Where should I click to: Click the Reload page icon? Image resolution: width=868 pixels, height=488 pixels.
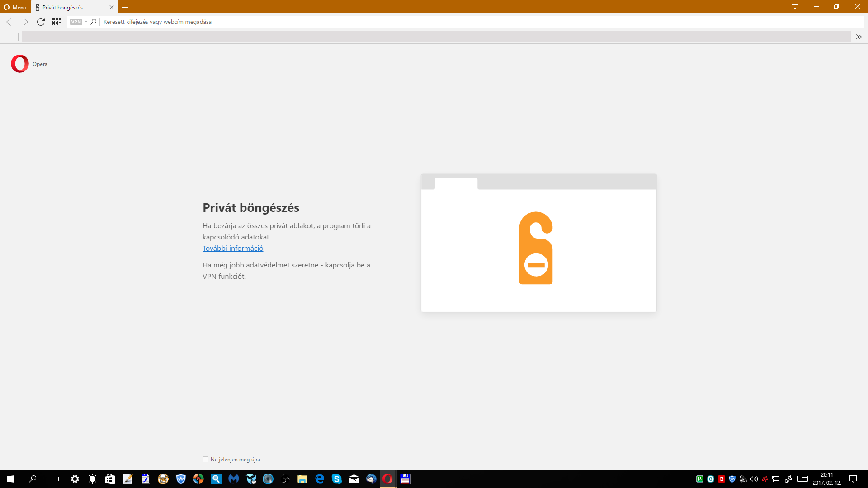click(41, 22)
